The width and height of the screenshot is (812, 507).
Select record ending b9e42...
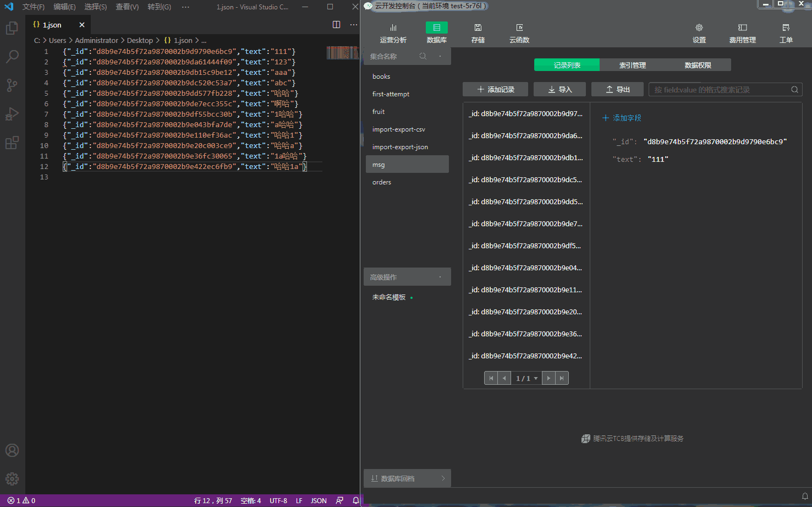point(526,356)
